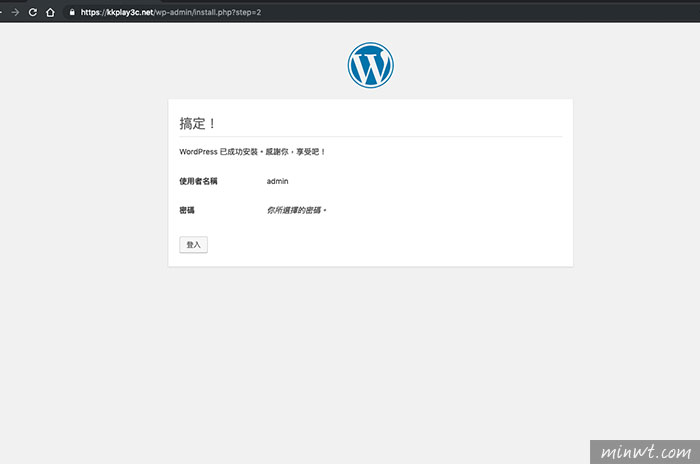
Task: Click the padlock site security icon
Action: click(72, 12)
